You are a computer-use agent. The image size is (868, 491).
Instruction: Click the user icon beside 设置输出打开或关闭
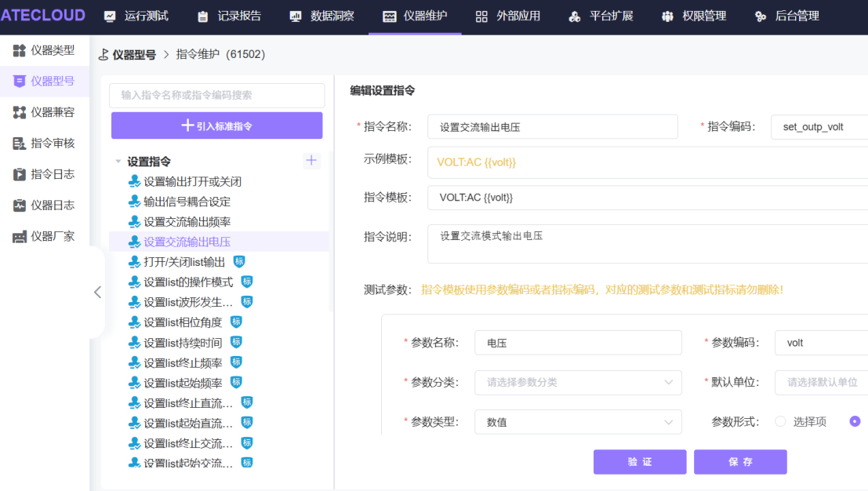tap(135, 181)
